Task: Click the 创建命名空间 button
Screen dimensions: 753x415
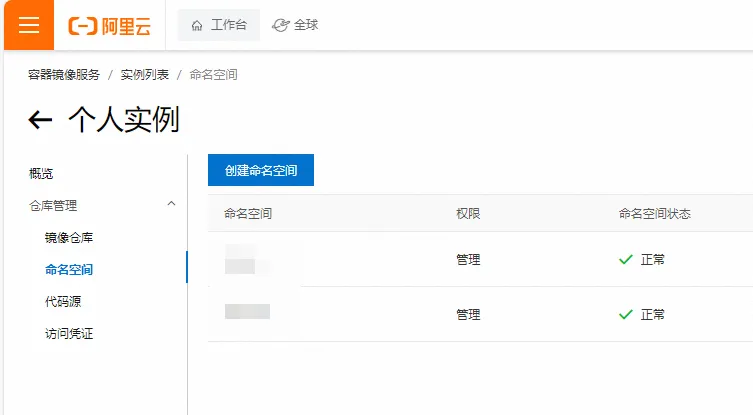Action: coord(261,170)
